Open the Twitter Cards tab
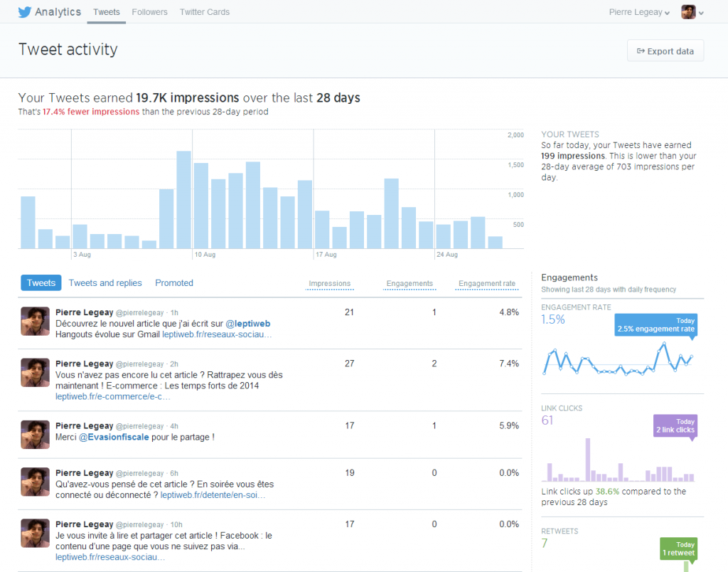Viewport: 728px width, 572px height. click(x=205, y=12)
